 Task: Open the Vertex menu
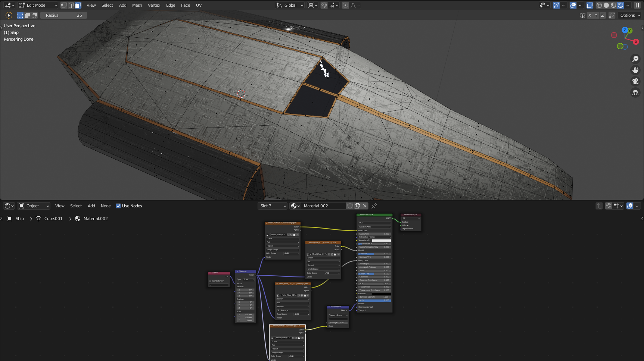point(154,5)
